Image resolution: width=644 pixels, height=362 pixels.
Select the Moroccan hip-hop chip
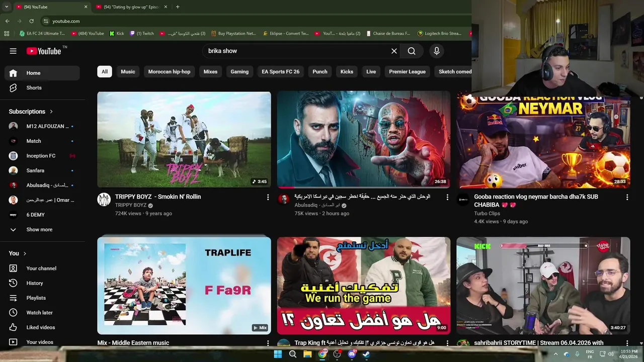169,72
